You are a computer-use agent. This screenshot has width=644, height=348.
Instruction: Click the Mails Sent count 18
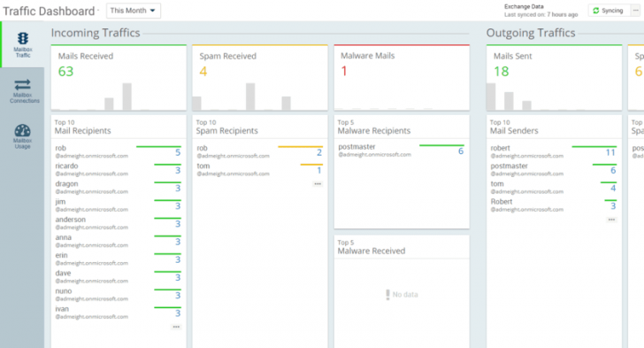click(502, 72)
